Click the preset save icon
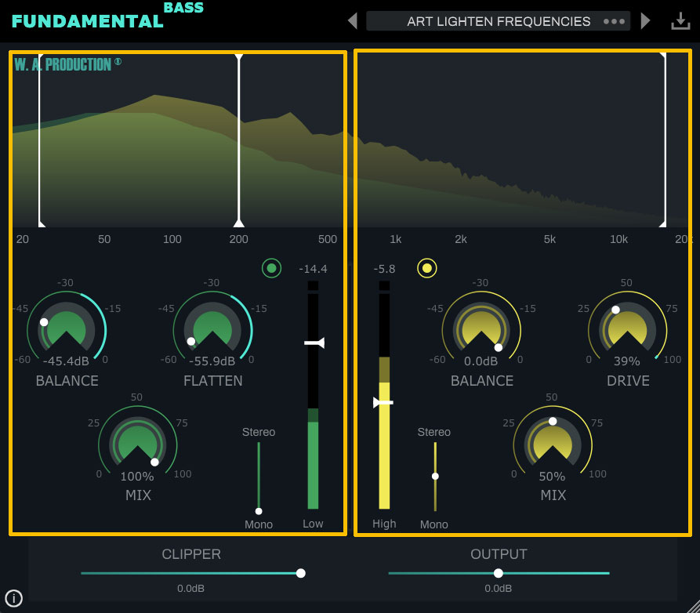 [680, 20]
